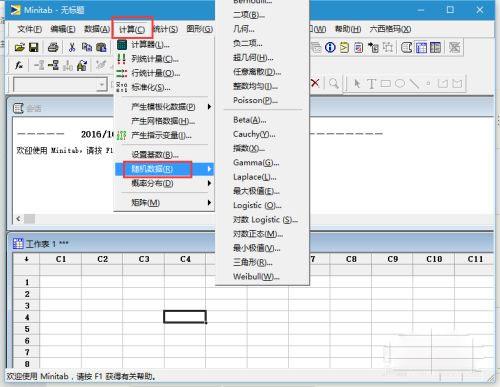The width and height of the screenshot is (500, 387).
Task: Select the line drawing tool
Action: [414, 83]
